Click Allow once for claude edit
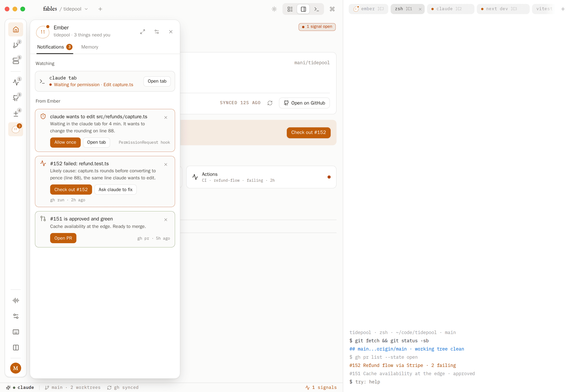This screenshot has height=392, width=572. 65,142
